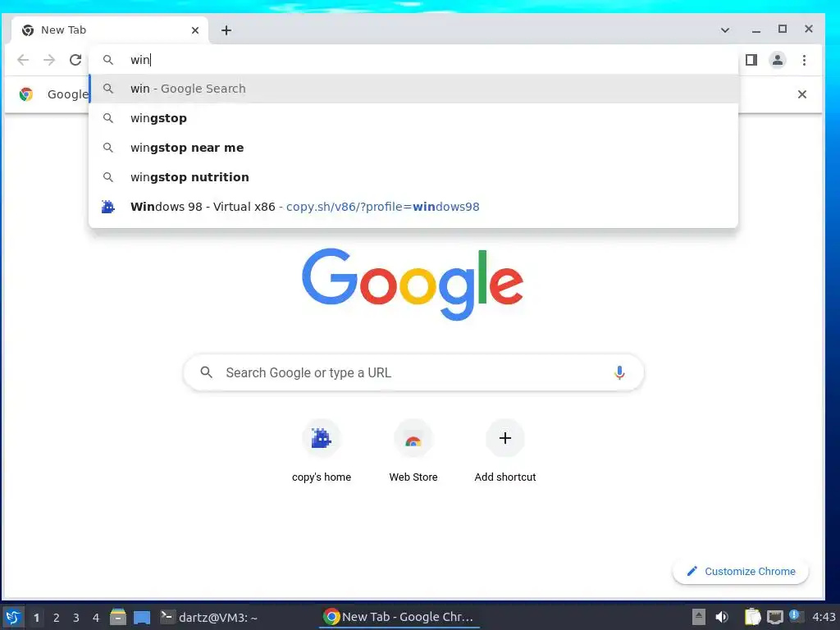Viewport: 840px width, 630px height.
Task: Click the tray eject/removable media icon
Action: 698,617
